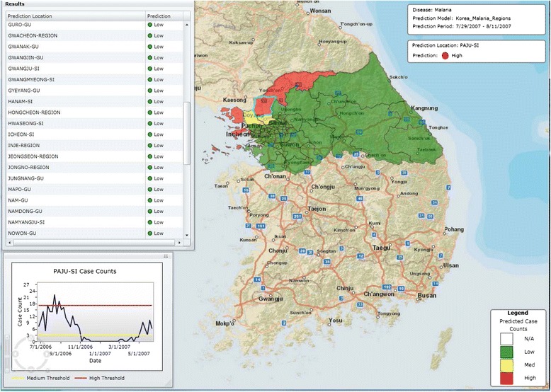551x392 pixels.
Task: Click the green Low icon for INJE-REGION
Action: click(x=150, y=145)
